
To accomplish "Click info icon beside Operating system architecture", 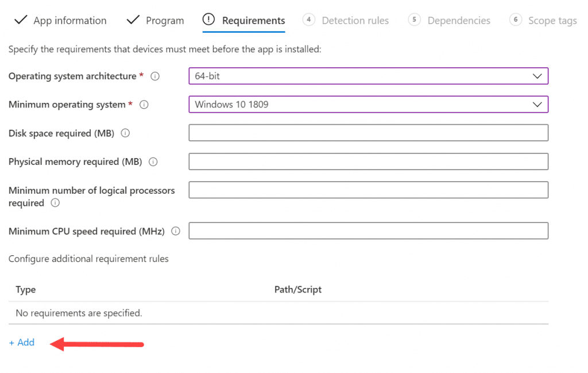I will pyautogui.click(x=155, y=76).
